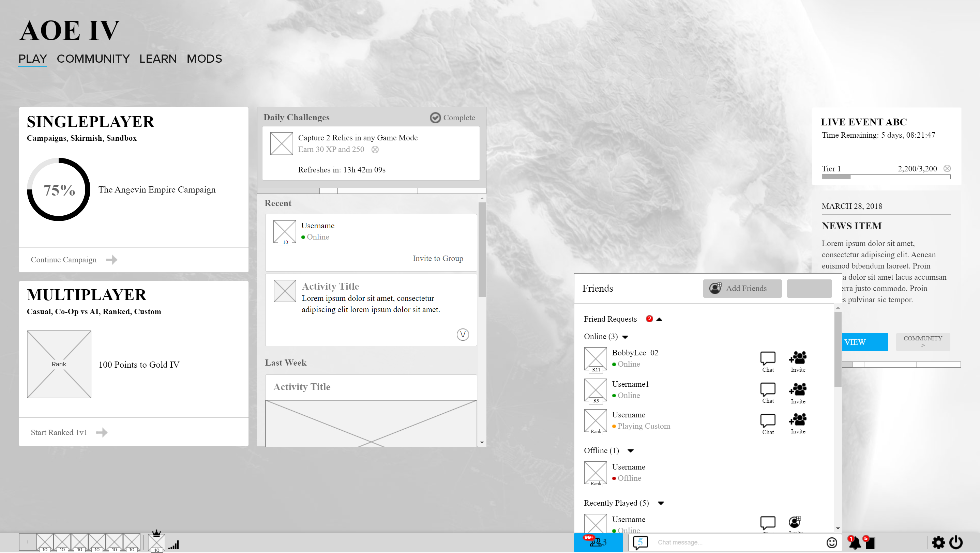
Task: Open the COMMUNITY navigation menu
Action: pos(93,59)
